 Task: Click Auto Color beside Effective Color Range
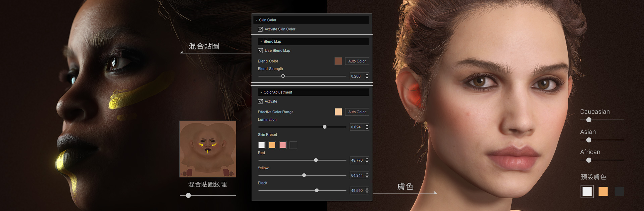coord(357,112)
